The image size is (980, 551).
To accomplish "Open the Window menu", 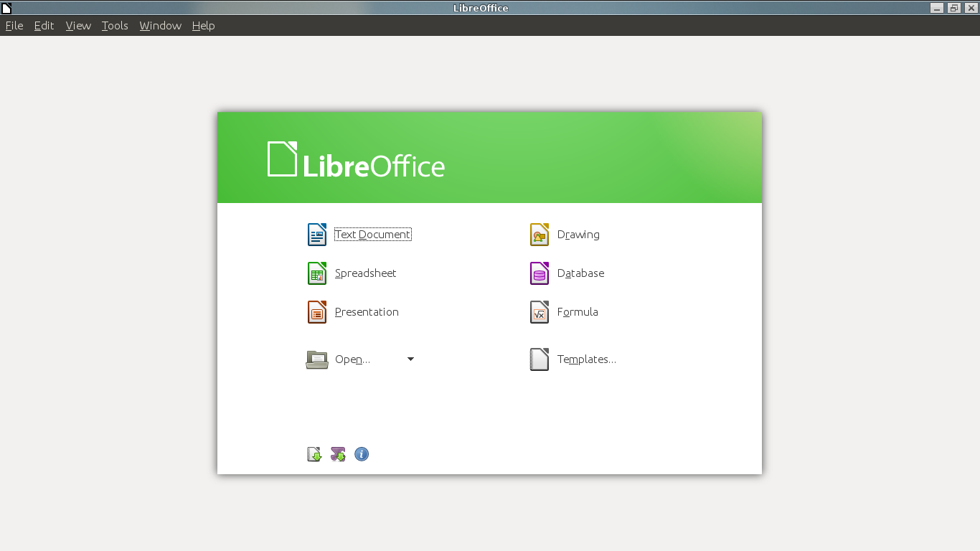I will click(160, 25).
